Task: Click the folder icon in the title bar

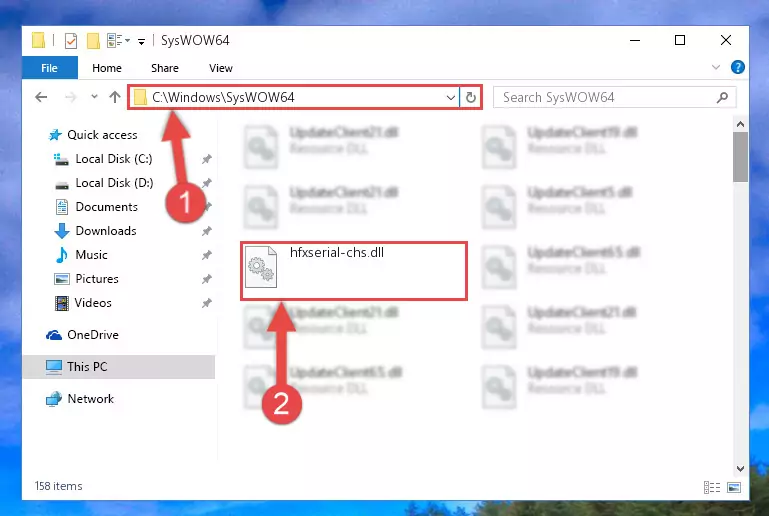Action: pos(38,40)
